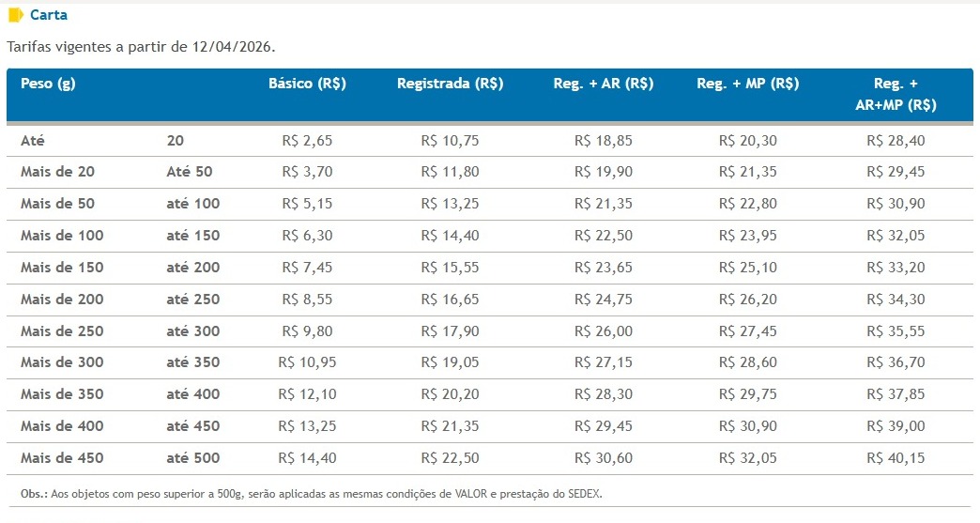This screenshot has height=523, width=980.
Task: Click the 'Mais de 20' row label
Action: [57, 172]
